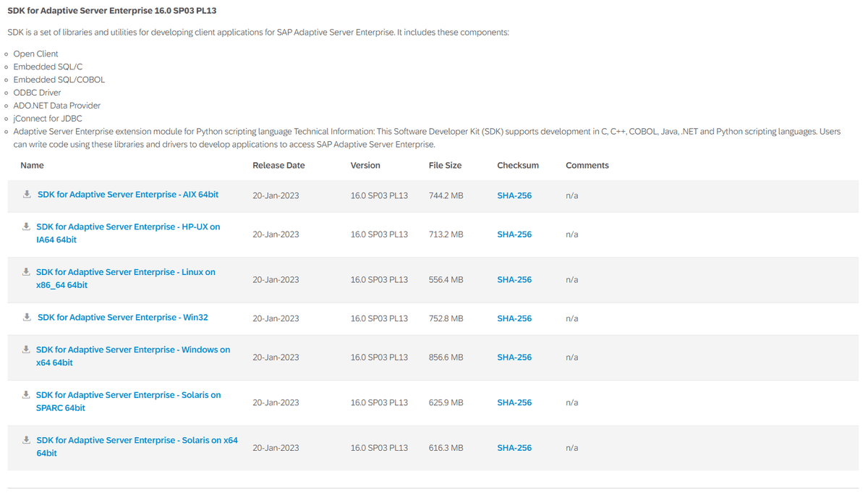This screenshot has width=868, height=495.
Task: Click download icon for HP-UX IA64 SDK
Action: click(26, 227)
